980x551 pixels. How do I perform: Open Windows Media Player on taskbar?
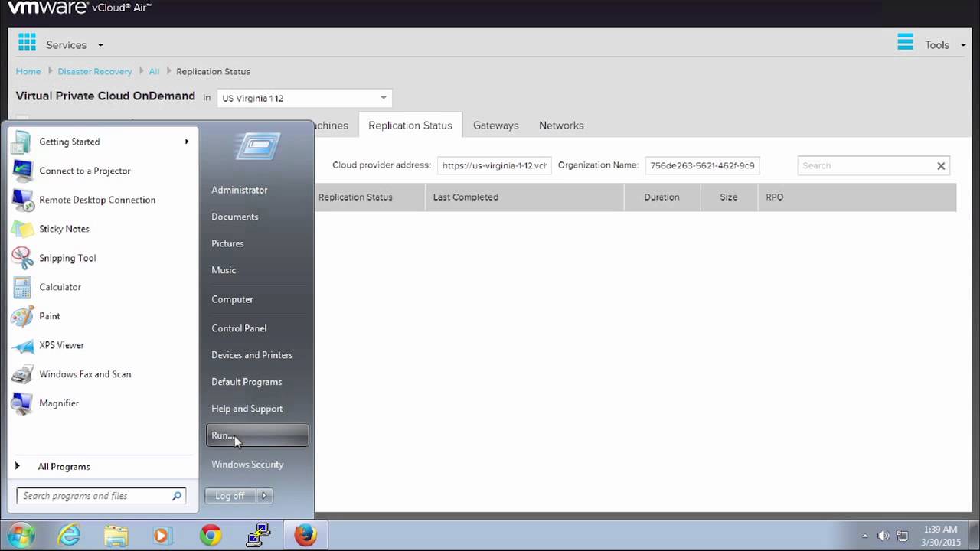(x=162, y=535)
